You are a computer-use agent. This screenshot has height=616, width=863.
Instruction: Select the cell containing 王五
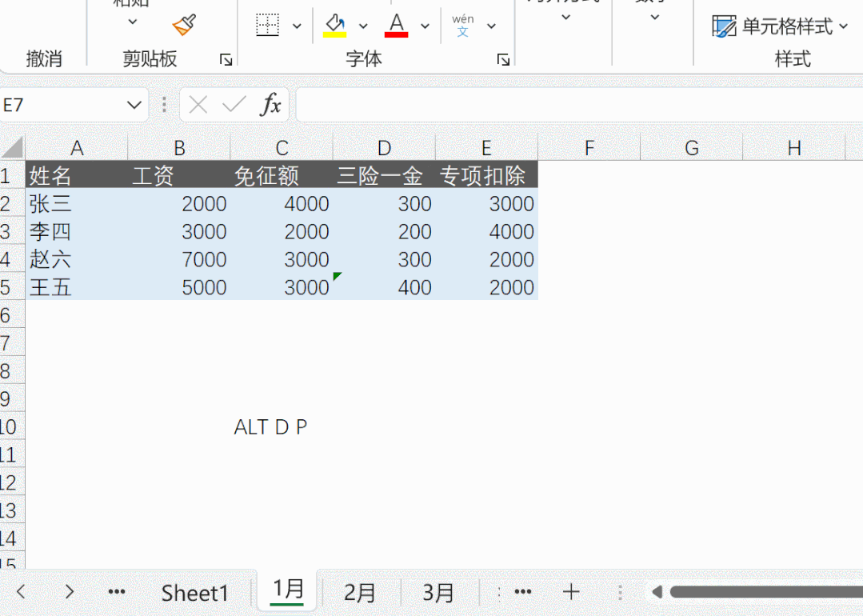[77, 287]
